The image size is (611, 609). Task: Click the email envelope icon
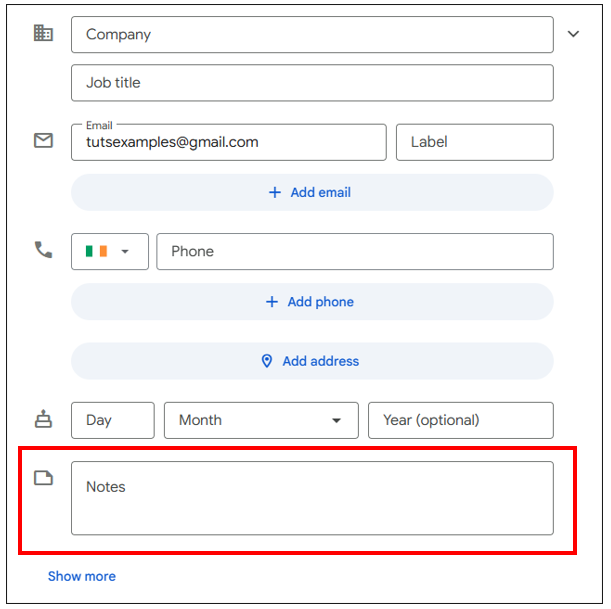tap(43, 141)
